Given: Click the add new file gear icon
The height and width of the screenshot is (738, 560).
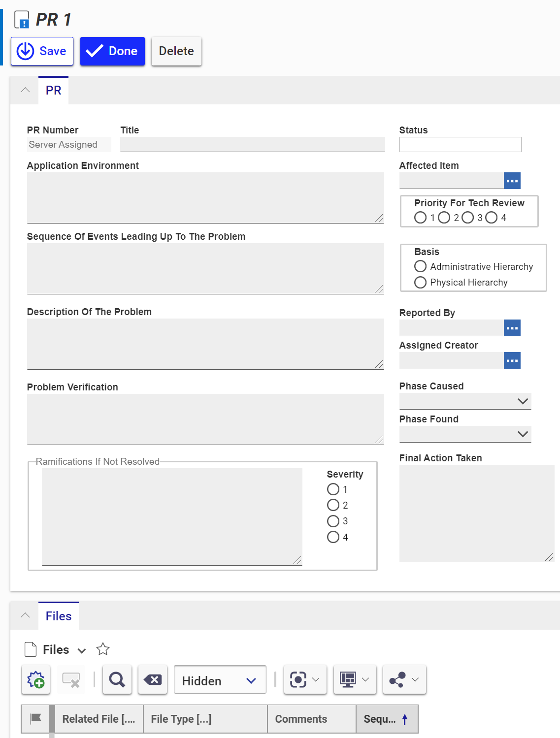Looking at the screenshot, I should [x=36, y=680].
